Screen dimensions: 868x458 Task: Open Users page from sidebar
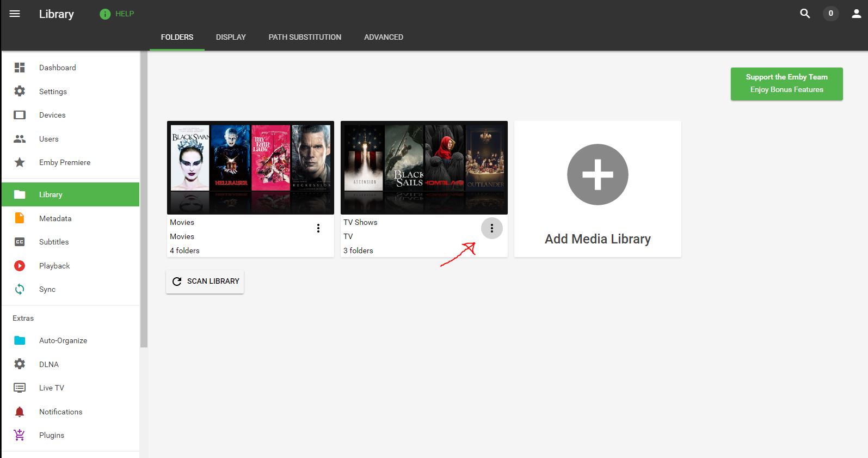pyautogui.click(x=71, y=139)
